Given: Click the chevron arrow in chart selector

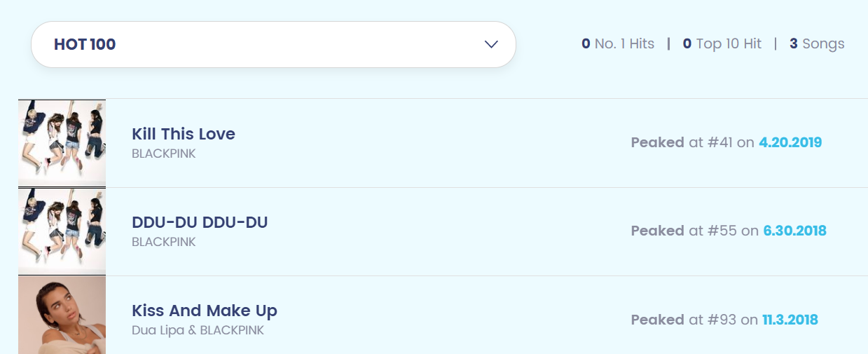Looking at the screenshot, I should (x=491, y=44).
